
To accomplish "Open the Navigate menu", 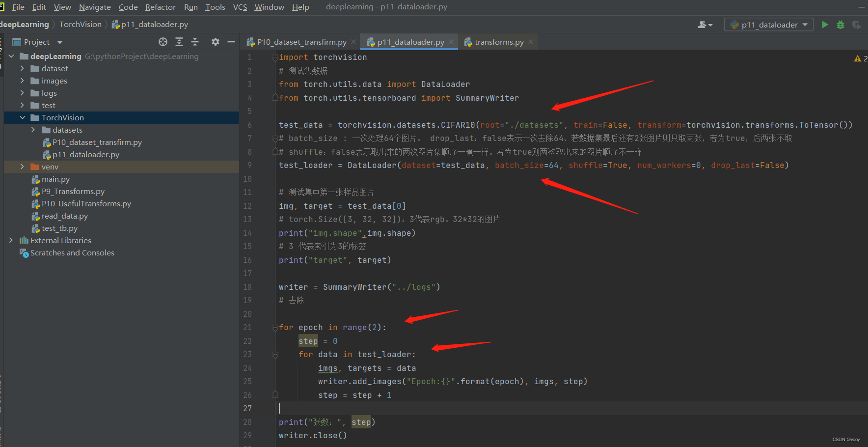I will (x=95, y=7).
